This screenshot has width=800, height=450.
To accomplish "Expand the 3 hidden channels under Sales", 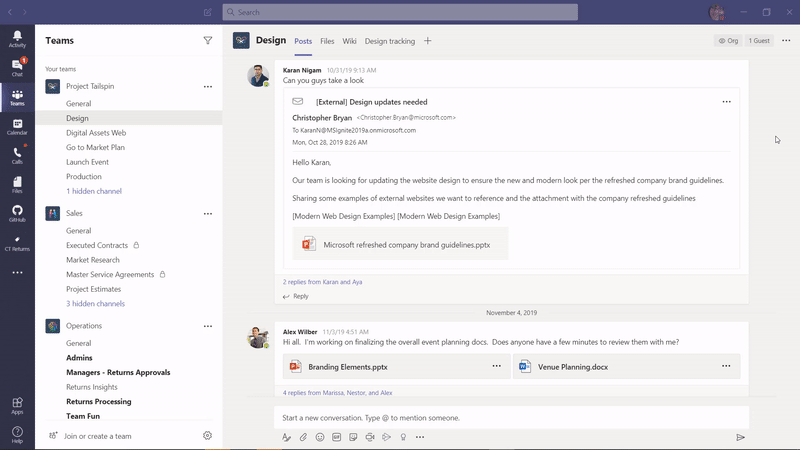I will click(x=95, y=303).
